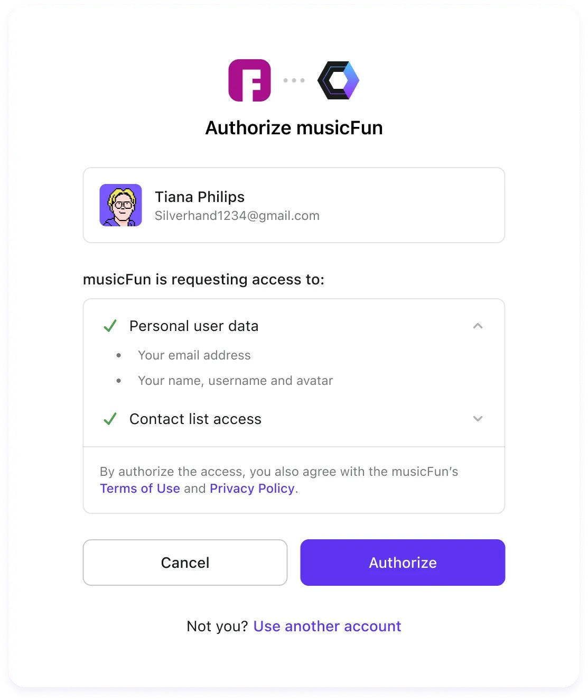Click the green checkmark beside Personal user data
Image resolution: width=588 pixels, height=700 pixels.
click(x=110, y=326)
